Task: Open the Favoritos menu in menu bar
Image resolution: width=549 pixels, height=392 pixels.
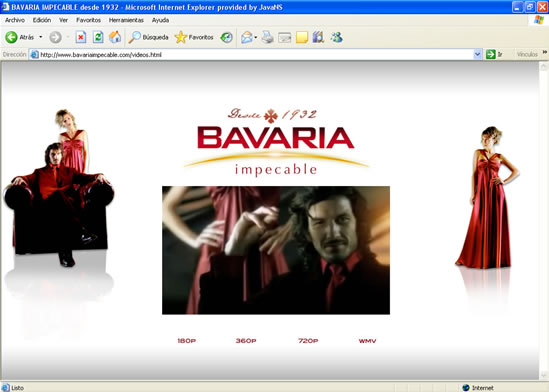Action: coord(89,20)
